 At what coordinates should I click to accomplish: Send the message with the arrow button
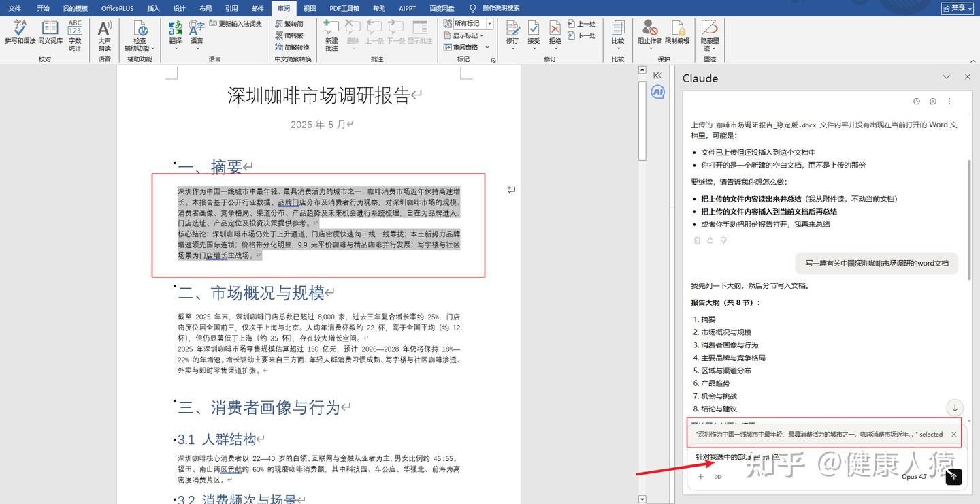coord(954,477)
